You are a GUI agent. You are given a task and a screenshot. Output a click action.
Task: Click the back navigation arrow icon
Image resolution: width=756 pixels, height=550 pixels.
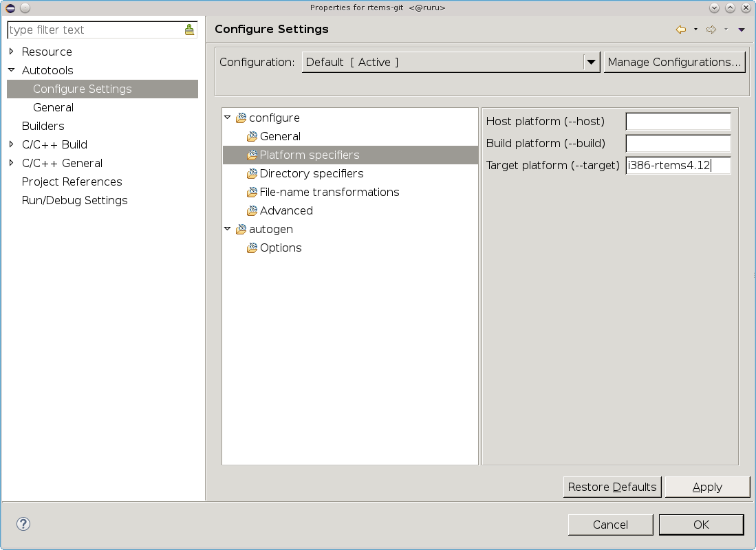(x=681, y=30)
